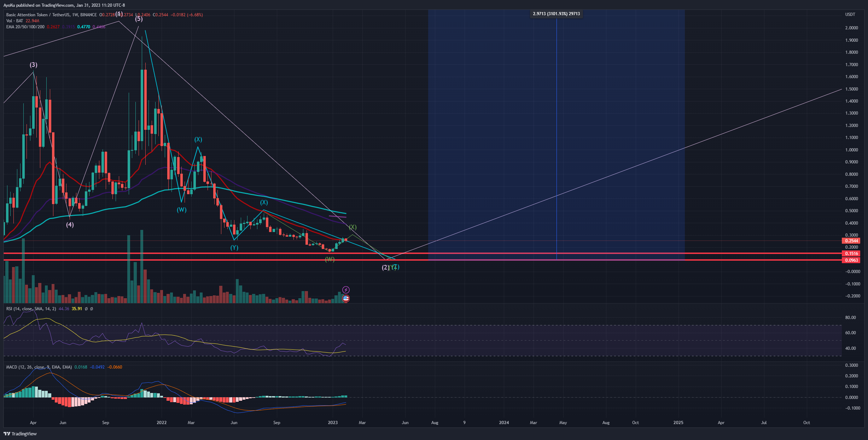The height and width of the screenshot is (440, 868).
Task: Click the Vol · BAT indicator legend
Action: (x=14, y=21)
